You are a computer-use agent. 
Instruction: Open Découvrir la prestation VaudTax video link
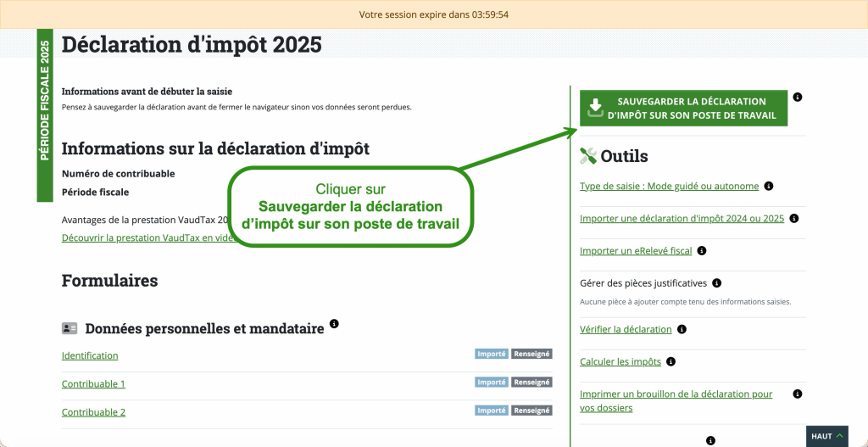click(144, 237)
